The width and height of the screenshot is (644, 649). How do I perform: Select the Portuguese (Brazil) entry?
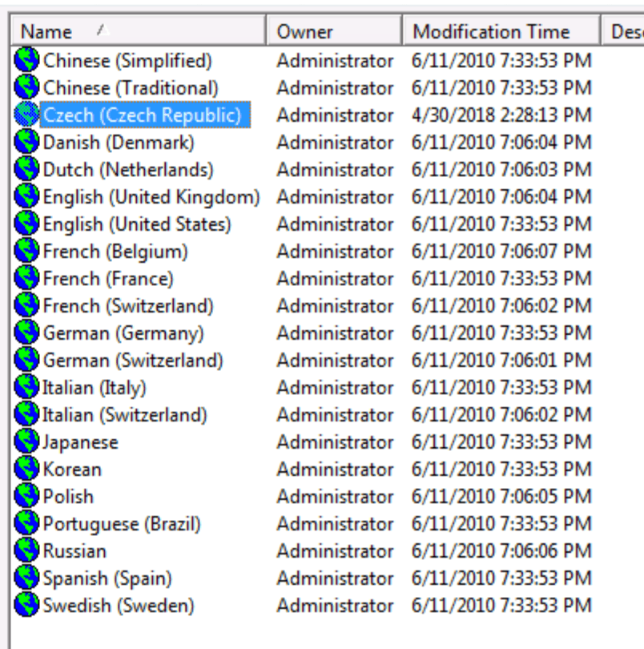(x=122, y=523)
